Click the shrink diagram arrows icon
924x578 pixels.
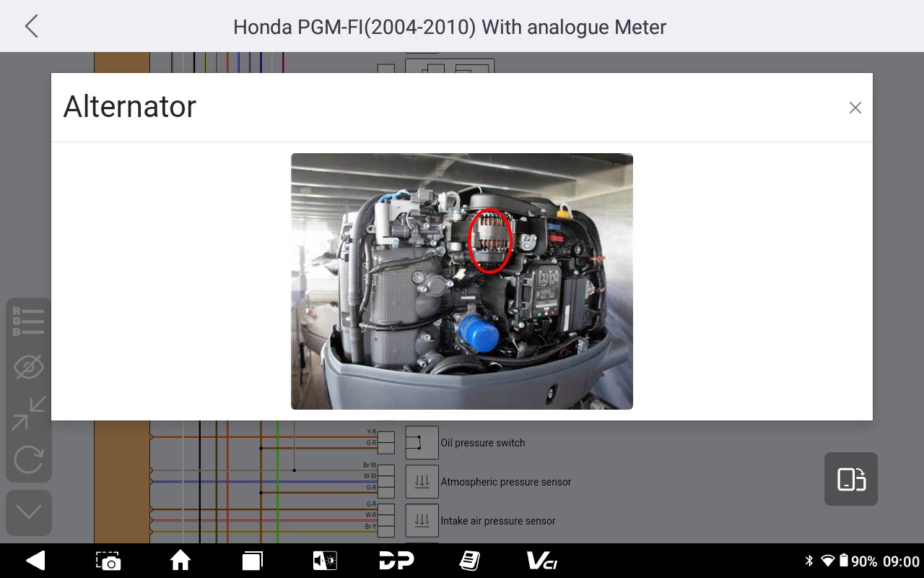coord(29,413)
